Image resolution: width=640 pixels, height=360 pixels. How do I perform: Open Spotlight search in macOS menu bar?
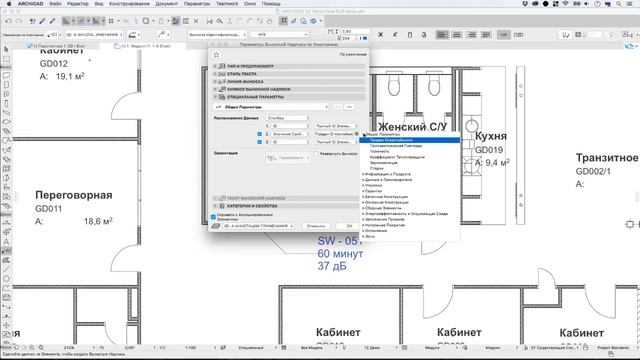tap(619, 4)
